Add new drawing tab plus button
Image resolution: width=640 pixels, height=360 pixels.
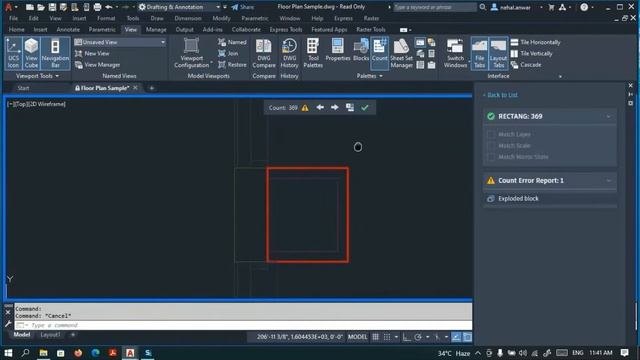(151, 88)
